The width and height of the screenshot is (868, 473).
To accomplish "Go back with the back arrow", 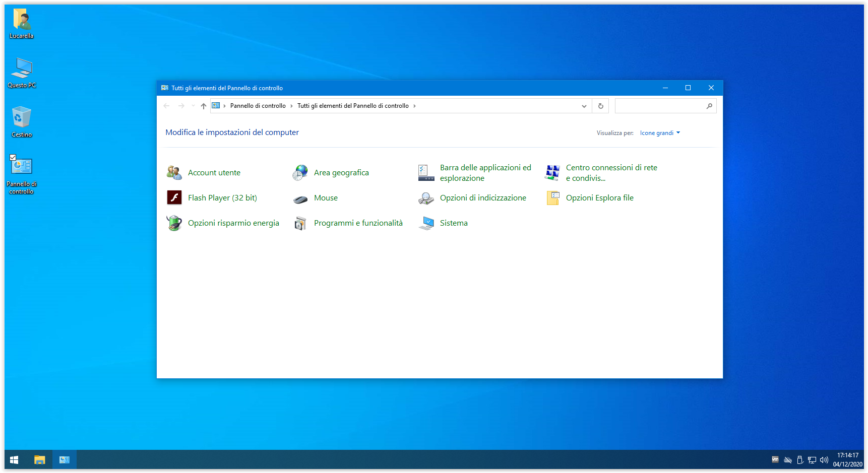I will [x=167, y=106].
